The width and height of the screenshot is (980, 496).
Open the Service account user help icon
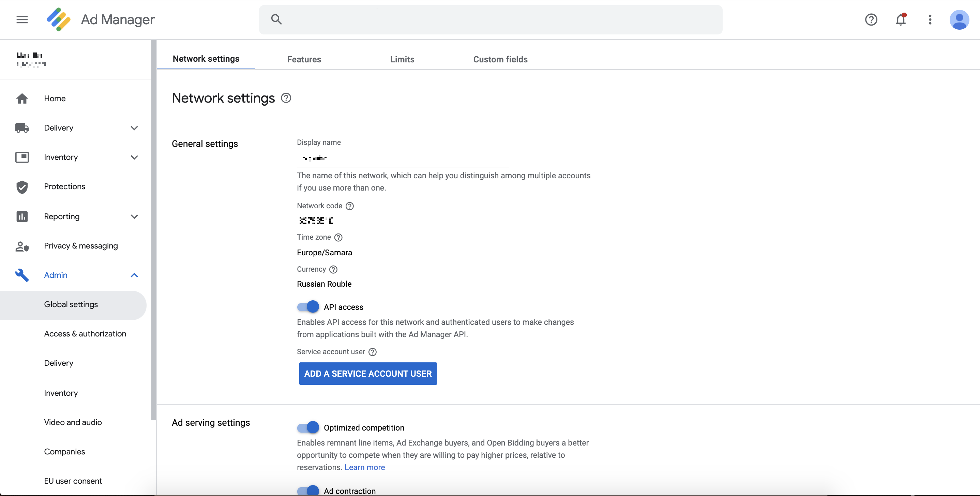[373, 352]
